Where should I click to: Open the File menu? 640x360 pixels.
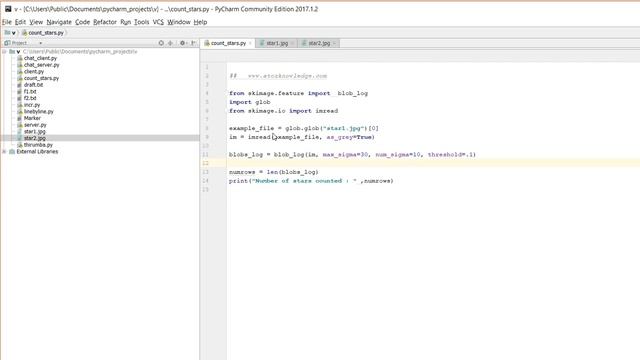click(7, 22)
